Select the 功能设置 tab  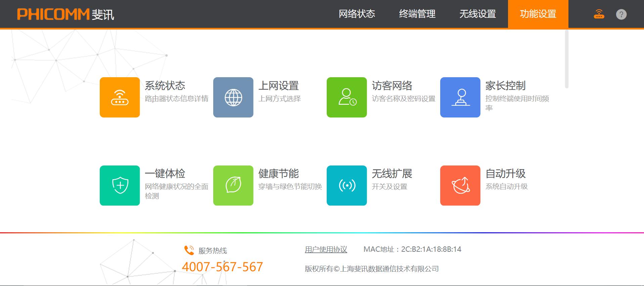click(538, 14)
